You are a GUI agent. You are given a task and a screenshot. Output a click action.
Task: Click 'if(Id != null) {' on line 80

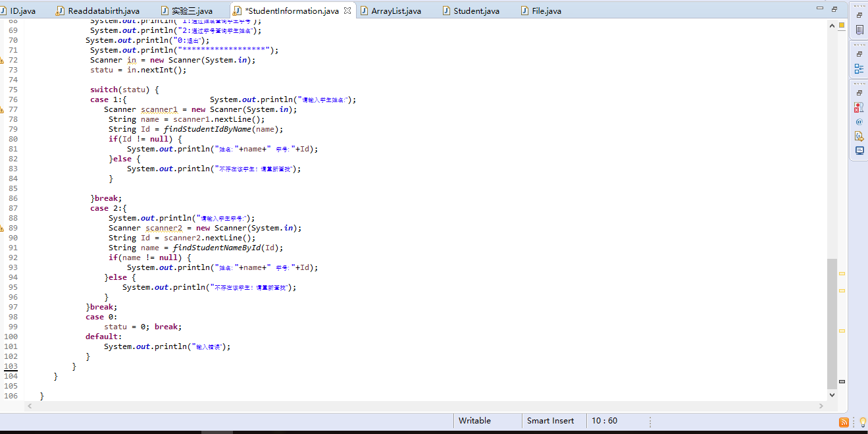tap(145, 139)
